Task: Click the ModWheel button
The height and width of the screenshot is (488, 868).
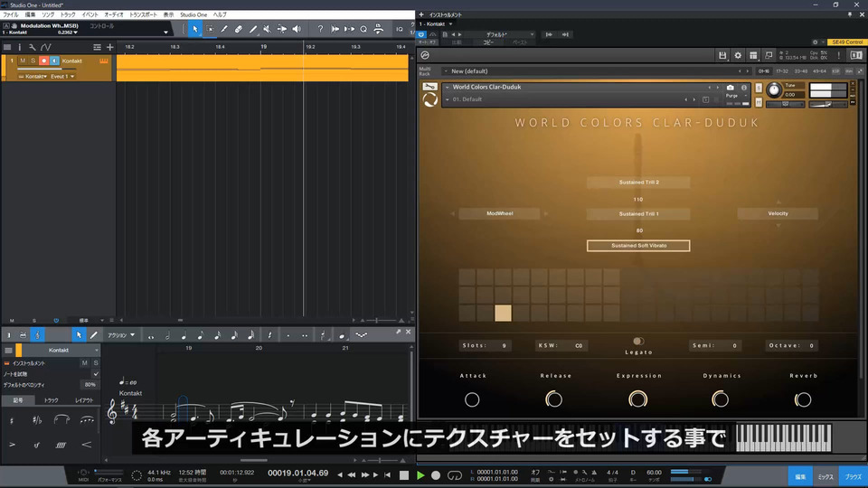Action: 499,213
